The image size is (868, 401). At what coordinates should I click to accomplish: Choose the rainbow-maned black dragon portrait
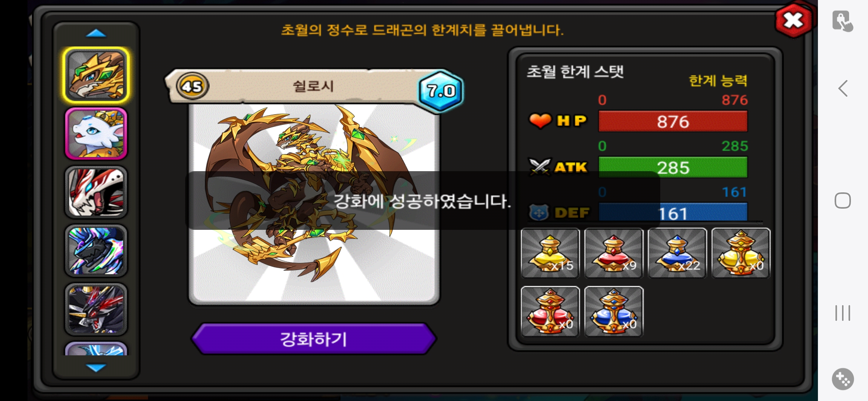coord(96,251)
